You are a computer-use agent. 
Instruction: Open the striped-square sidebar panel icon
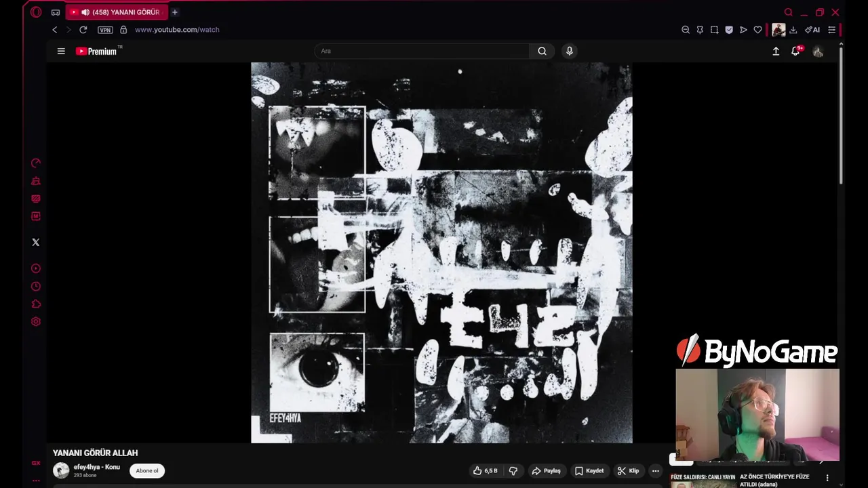(36, 199)
